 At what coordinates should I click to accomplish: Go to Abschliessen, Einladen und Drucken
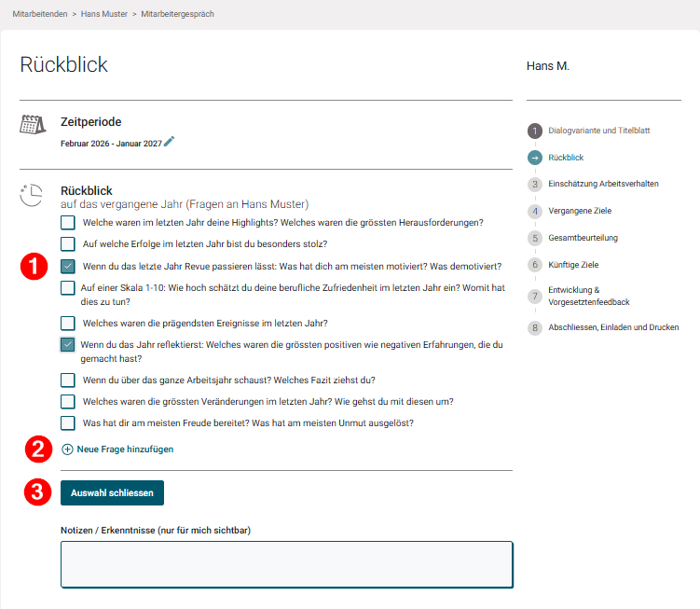click(613, 327)
